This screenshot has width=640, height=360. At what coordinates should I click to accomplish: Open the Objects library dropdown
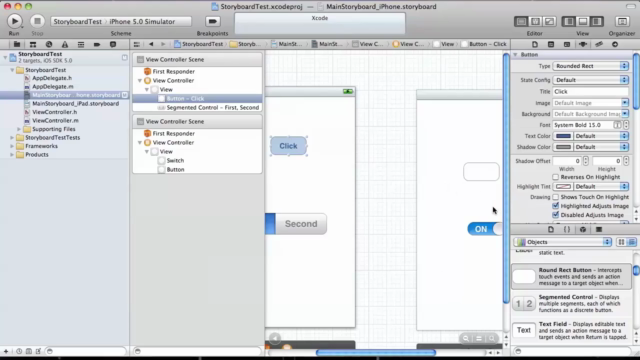pyautogui.click(x=563, y=242)
